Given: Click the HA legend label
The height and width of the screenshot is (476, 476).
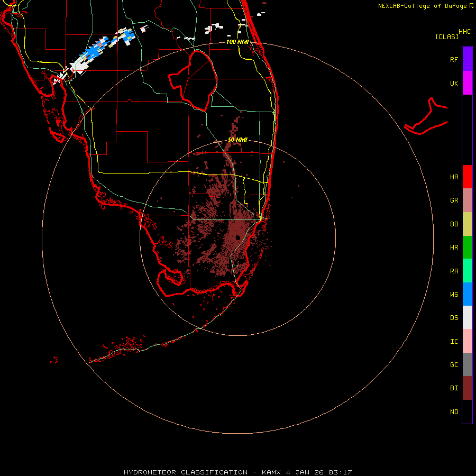Looking at the screenshot, I should [x=454, y=177].
